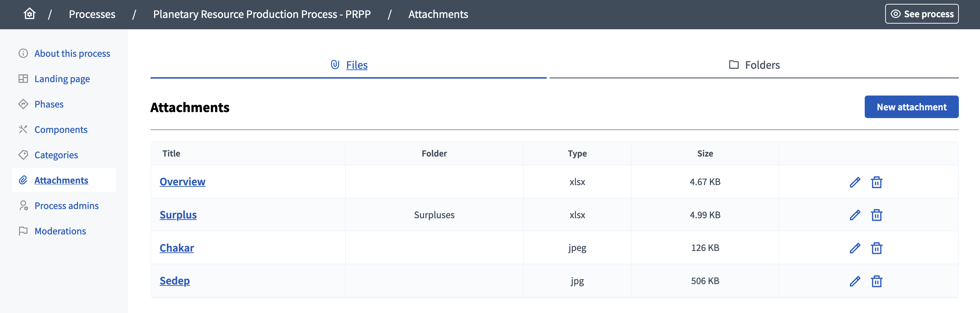The image size is (980, 313).
Task: Open the edit pencil for the Overview attachment
Action: pos(855,182)
